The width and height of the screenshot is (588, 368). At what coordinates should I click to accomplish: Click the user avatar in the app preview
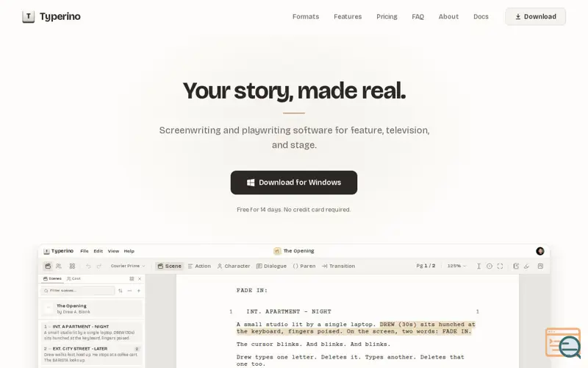[540, 251]
